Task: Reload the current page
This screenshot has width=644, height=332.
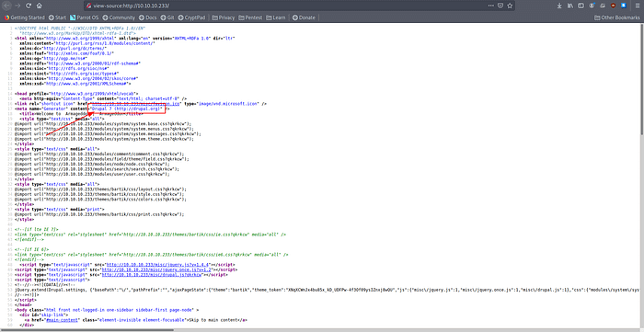Action: (x=29, y=6)
